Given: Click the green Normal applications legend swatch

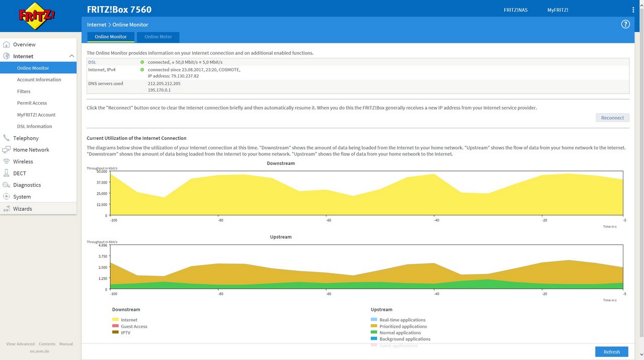Looking at the screenshot, I should [x=374, y=332].
